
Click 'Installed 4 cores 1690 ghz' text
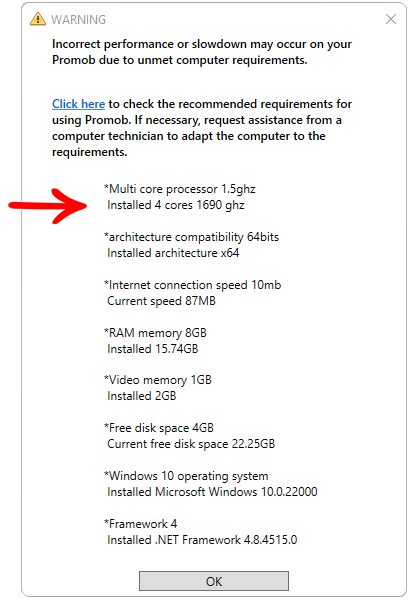176,205
